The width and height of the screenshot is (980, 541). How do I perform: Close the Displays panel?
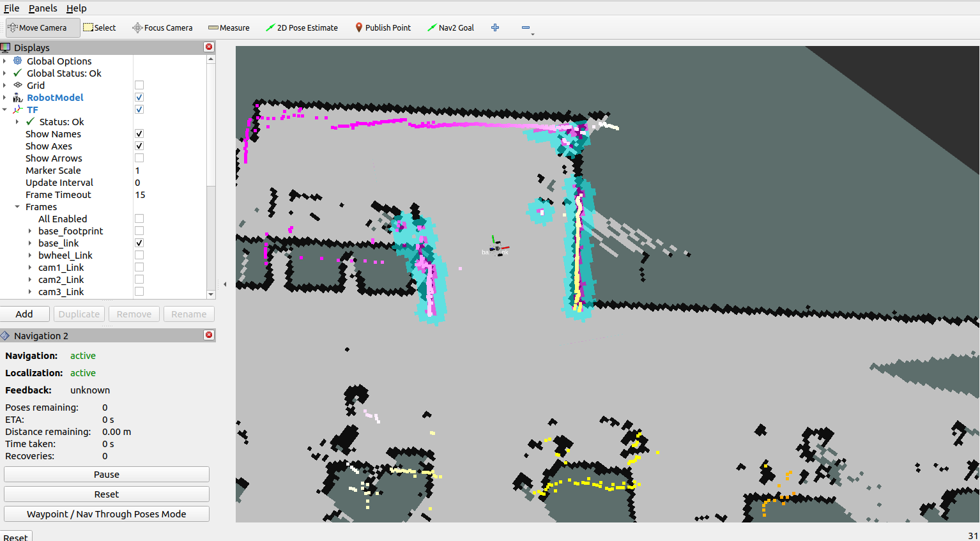coord(209,47)
